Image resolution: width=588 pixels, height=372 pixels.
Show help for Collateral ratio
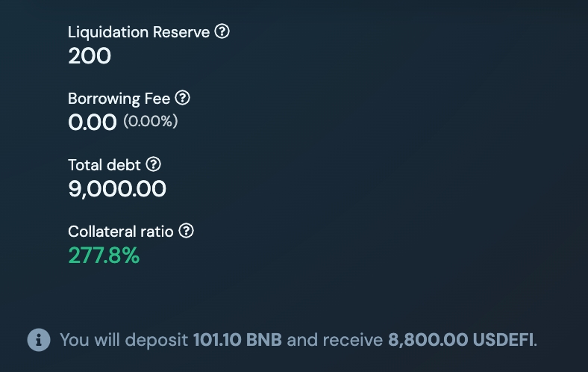click(186, 231)
